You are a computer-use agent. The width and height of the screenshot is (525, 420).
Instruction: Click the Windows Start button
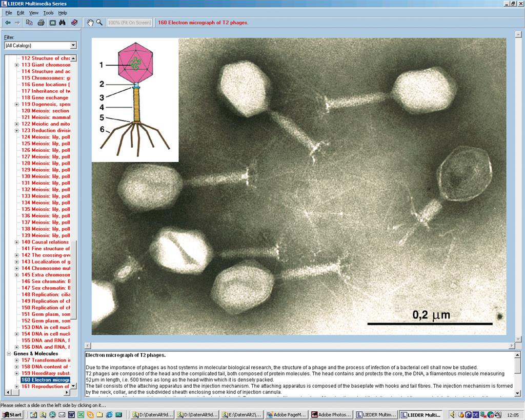click(x=13, y=414)
